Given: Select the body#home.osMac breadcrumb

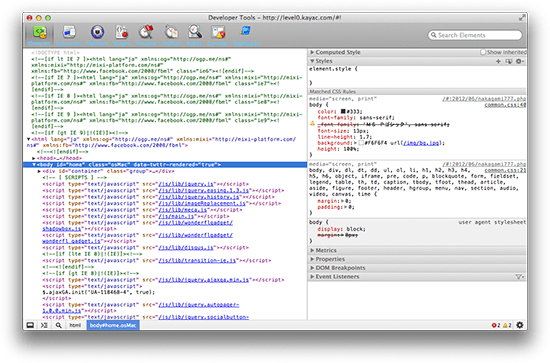Looking at the screenshot, I should pyautogui.click(x=113, y=325).
